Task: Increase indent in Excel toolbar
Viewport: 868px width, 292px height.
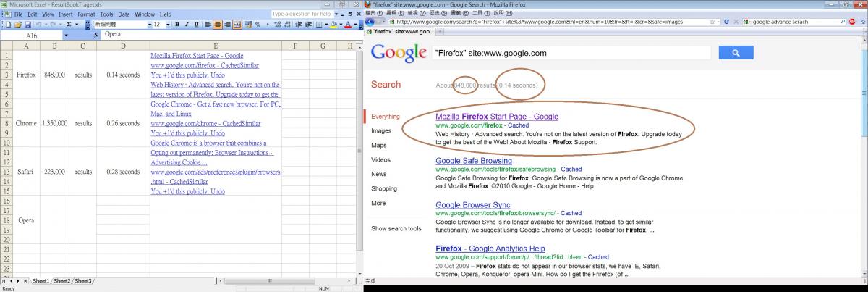Action: [307, 25]
